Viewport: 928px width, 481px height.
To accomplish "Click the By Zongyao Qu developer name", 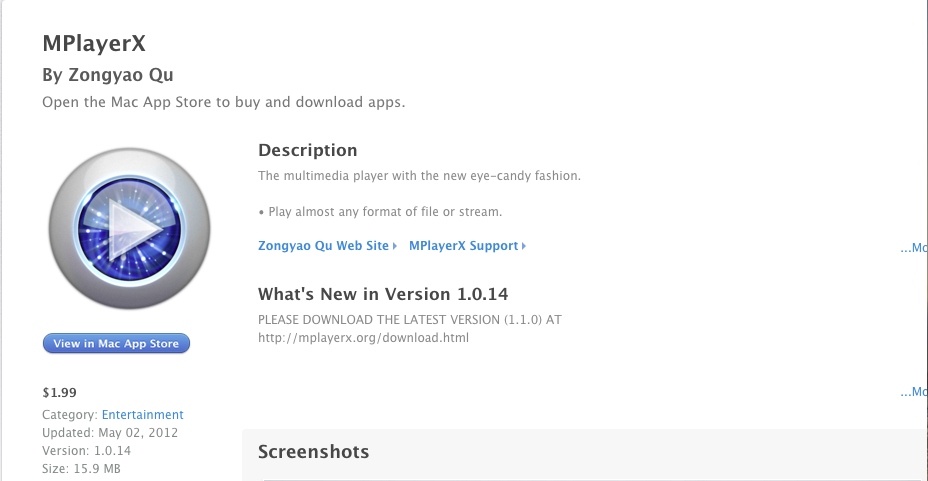I will coord(108,75).
